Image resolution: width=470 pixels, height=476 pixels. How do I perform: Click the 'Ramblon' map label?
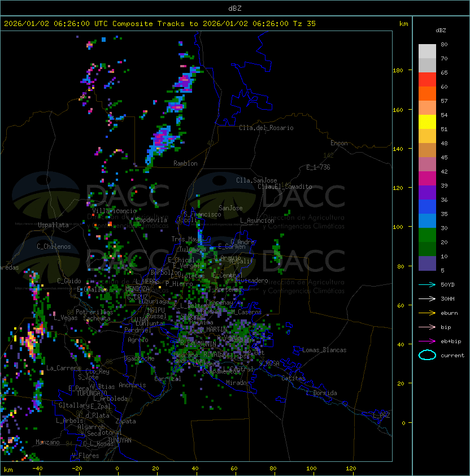click(x=185, y=163)
